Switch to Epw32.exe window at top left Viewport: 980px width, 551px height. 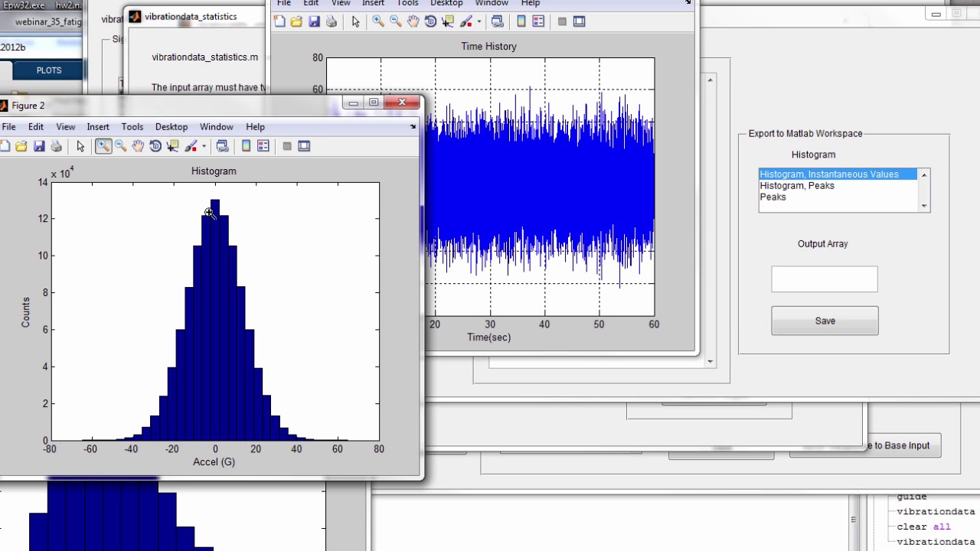[x=23, y=5]
